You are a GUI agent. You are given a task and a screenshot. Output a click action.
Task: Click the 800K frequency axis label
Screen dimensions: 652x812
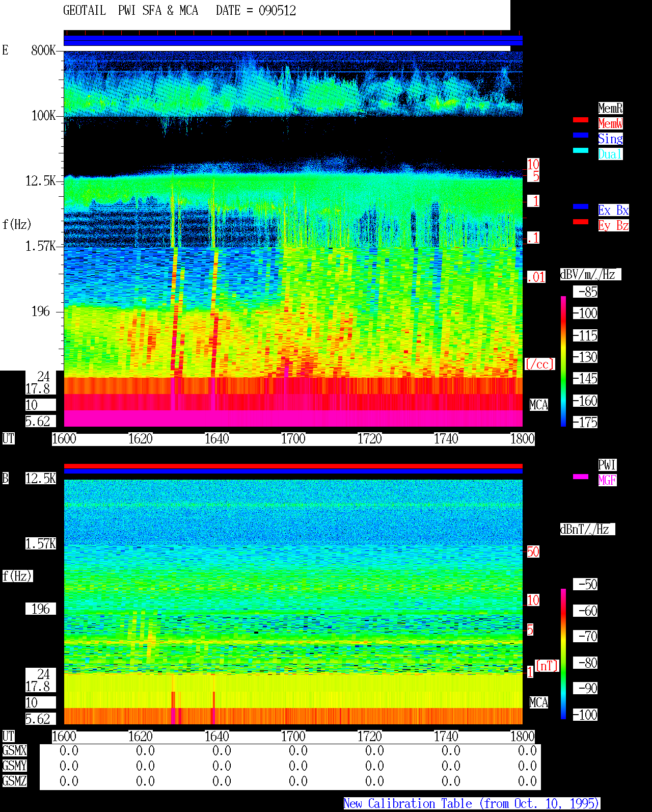43,50
